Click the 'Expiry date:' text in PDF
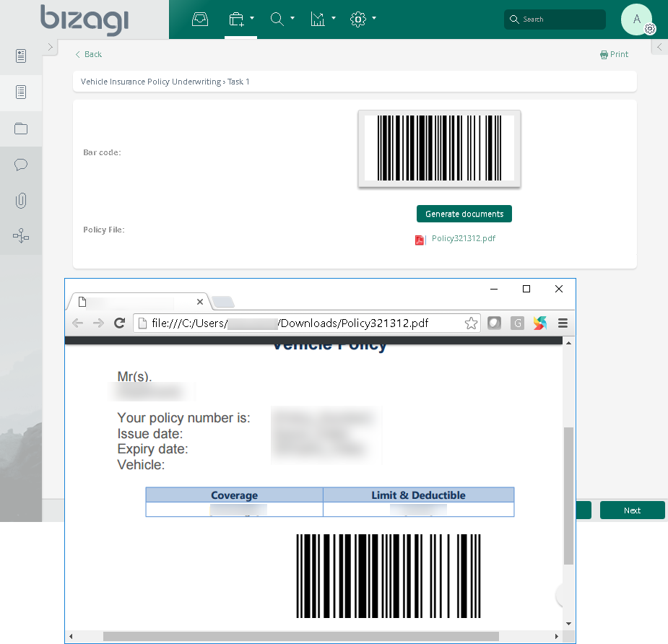 click(x=152, y=449)
